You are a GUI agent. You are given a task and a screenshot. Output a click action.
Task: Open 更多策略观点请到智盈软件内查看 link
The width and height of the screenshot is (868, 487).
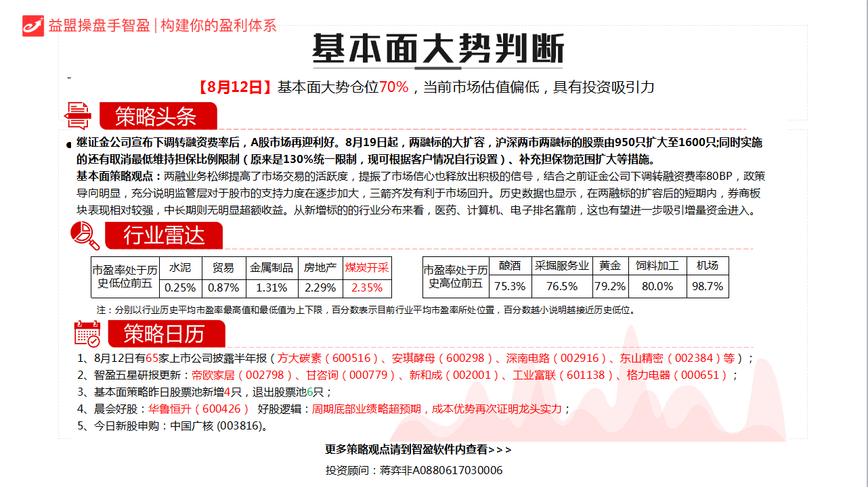(418, 450)
